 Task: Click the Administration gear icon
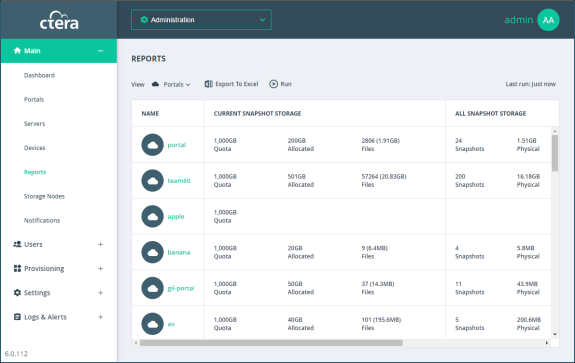click(x=144, y=19)
